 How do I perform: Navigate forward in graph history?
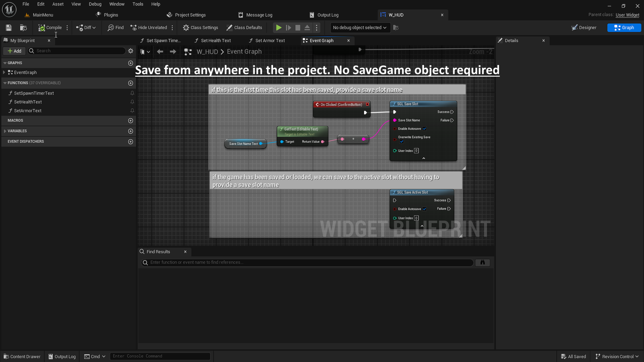(173, 52)
